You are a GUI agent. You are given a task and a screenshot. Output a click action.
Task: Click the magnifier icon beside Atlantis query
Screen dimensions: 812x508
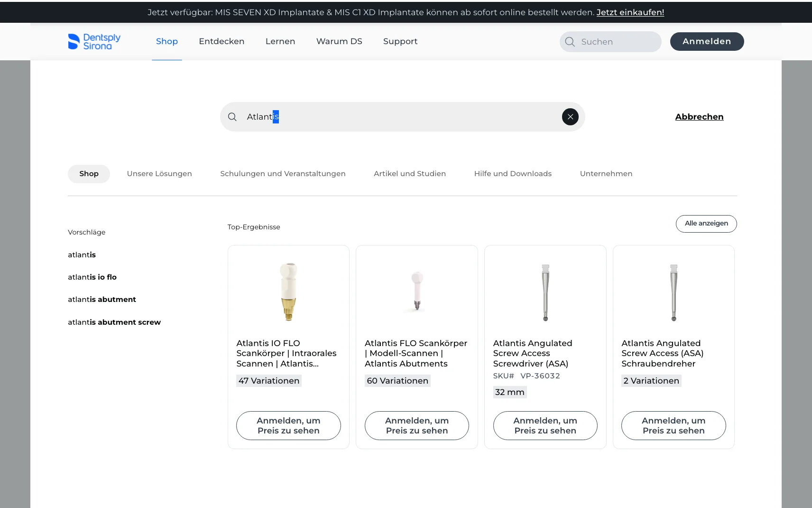232,117
